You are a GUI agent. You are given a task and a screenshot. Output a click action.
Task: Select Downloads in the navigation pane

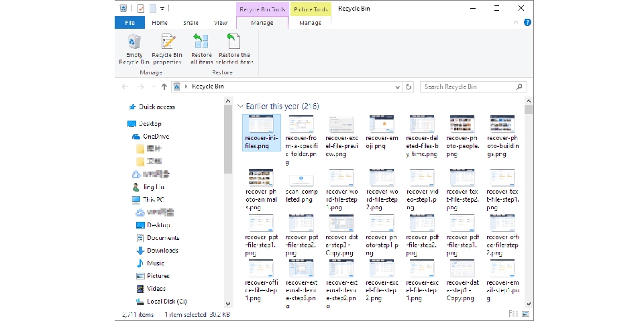[x=162, y=251]
